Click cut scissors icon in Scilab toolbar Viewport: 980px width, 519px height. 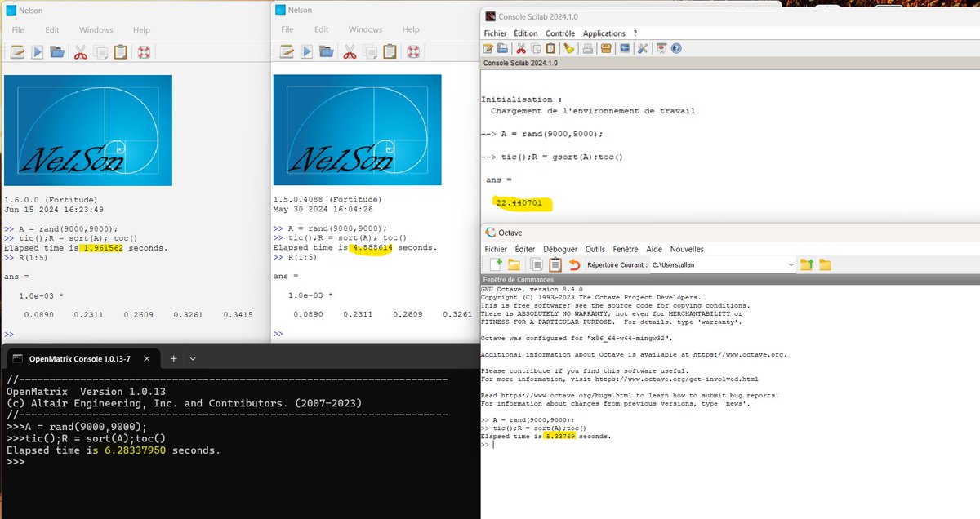point(523,49)
